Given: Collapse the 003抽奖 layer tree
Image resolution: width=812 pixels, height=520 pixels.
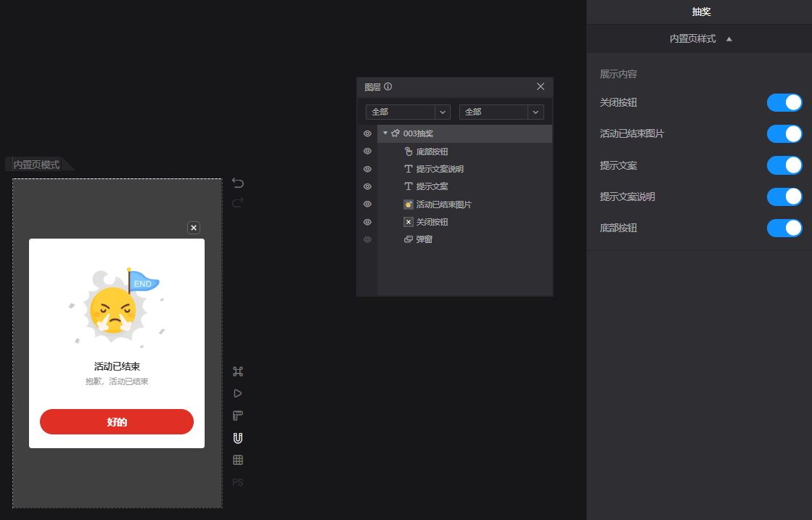Looking at the screenshot, I should [385, 133].
